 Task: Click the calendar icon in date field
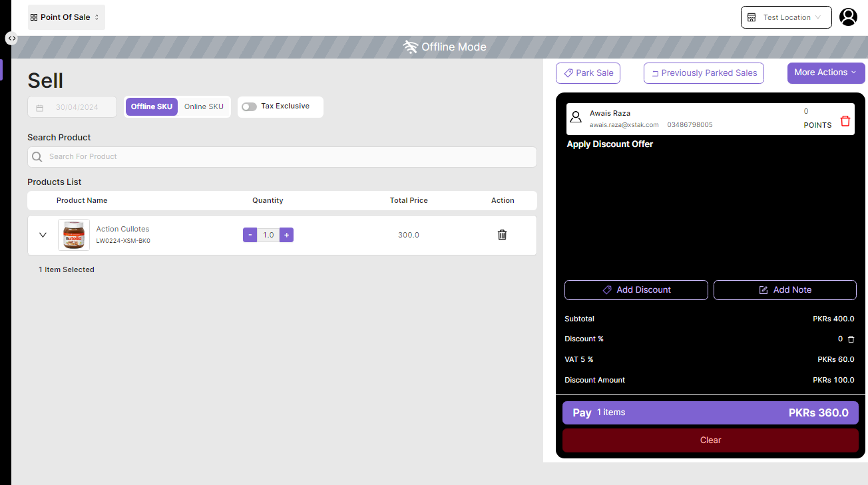point(40,108)
